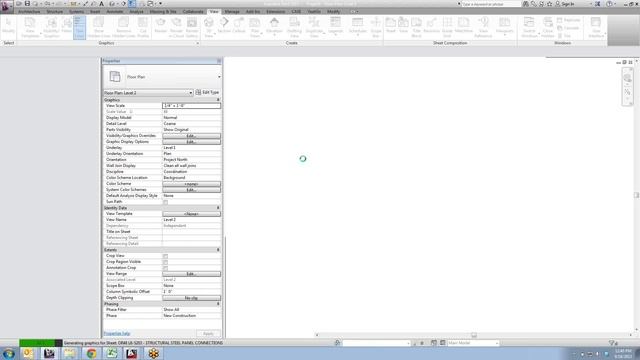
Task: Click the Sheet tool in Sheet Composition
Action: pyautogui.click(x=391, y=26)
